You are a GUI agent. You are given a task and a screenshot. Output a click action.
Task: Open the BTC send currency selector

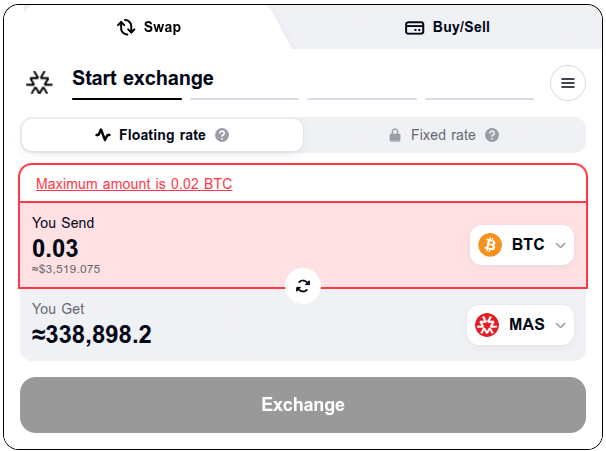pyautogui.click(x=522, y=245)
